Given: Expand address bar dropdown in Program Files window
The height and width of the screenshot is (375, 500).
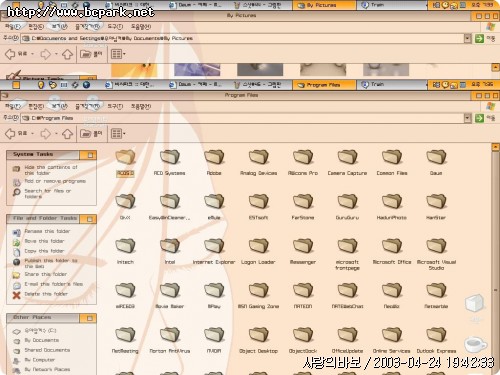Looking at the screenshot, I should [468, 118].
